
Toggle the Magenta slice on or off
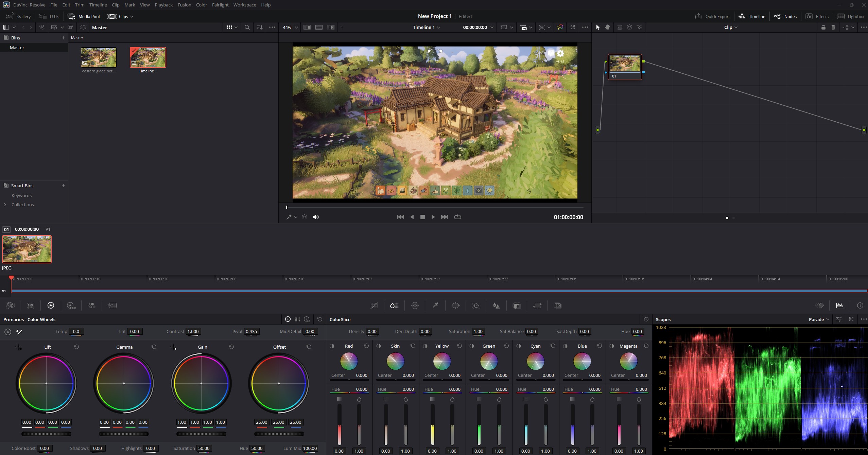click(612, 346)
